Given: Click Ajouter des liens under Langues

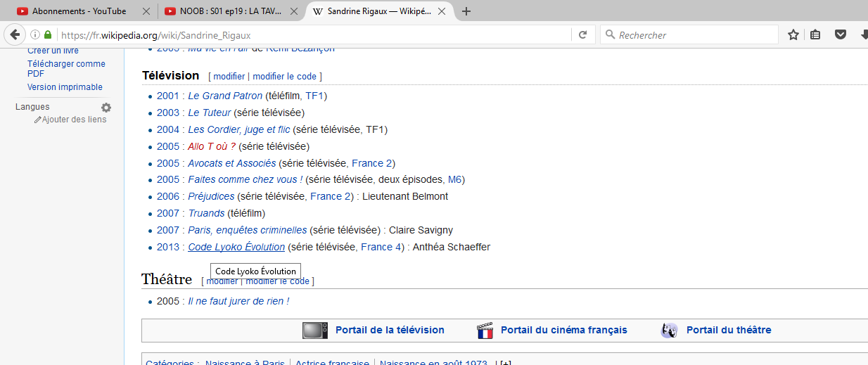Looking at the screenshot, I should (x=74, y=120).
